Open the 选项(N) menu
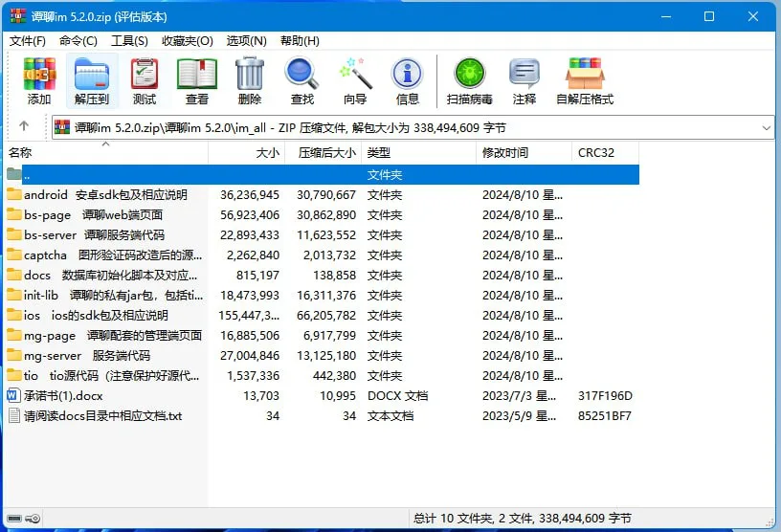The image size is (781, 532). [x=247, y=41]
